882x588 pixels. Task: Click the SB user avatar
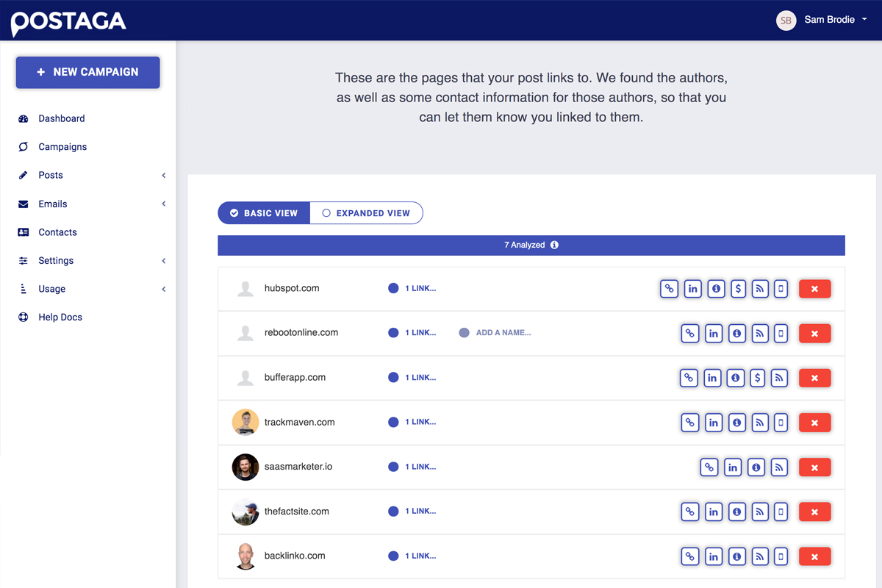[x=786, y=20]
